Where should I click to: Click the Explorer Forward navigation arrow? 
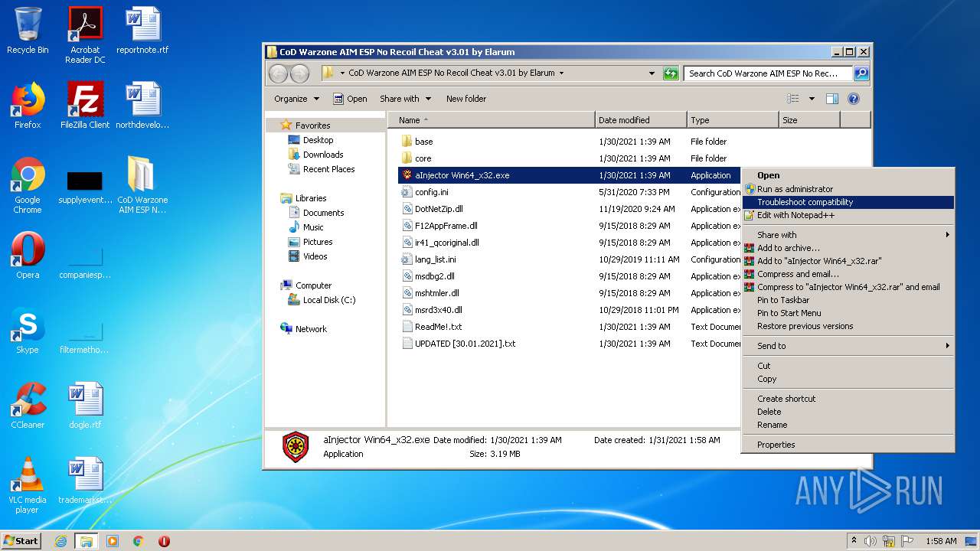tap(299, 73)
